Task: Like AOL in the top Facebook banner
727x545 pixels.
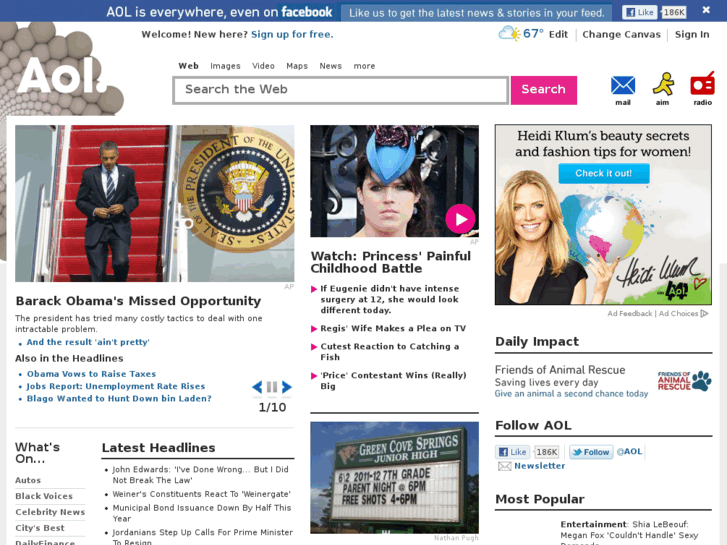Action: (x=639, y=13)
